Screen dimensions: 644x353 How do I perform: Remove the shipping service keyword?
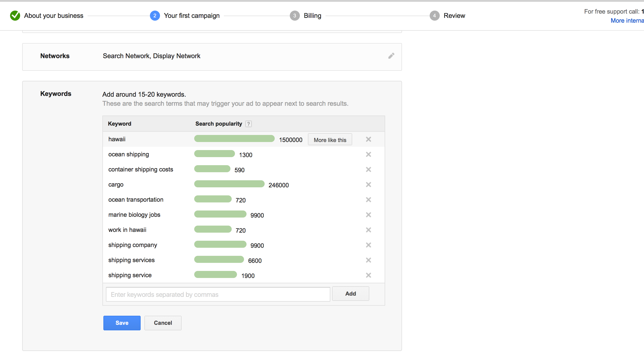coord(368,275)
